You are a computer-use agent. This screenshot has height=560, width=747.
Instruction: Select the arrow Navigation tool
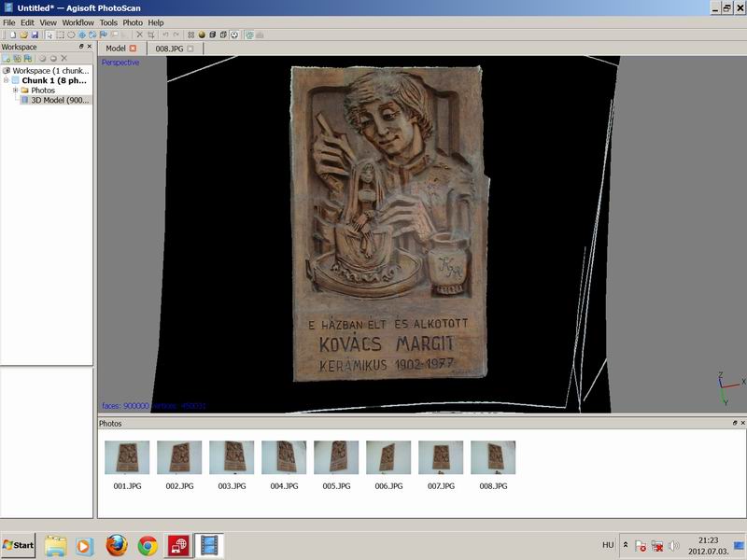(49, 35)
